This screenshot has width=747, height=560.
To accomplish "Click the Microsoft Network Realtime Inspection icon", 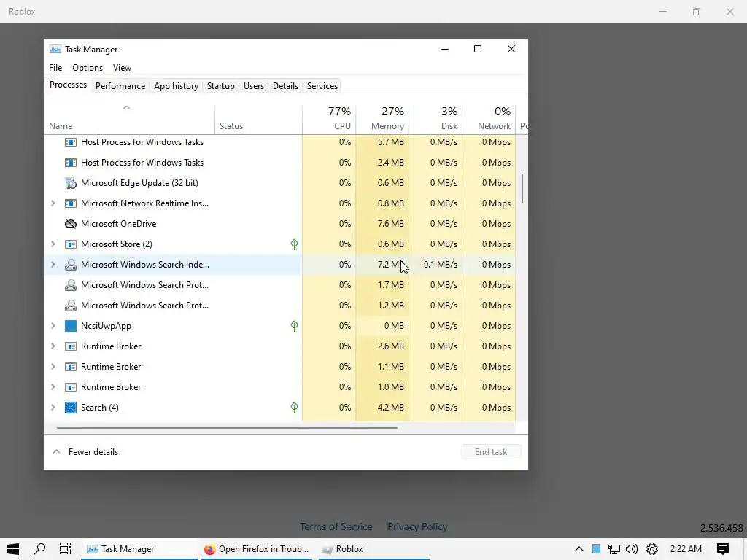I will [71, 203].
